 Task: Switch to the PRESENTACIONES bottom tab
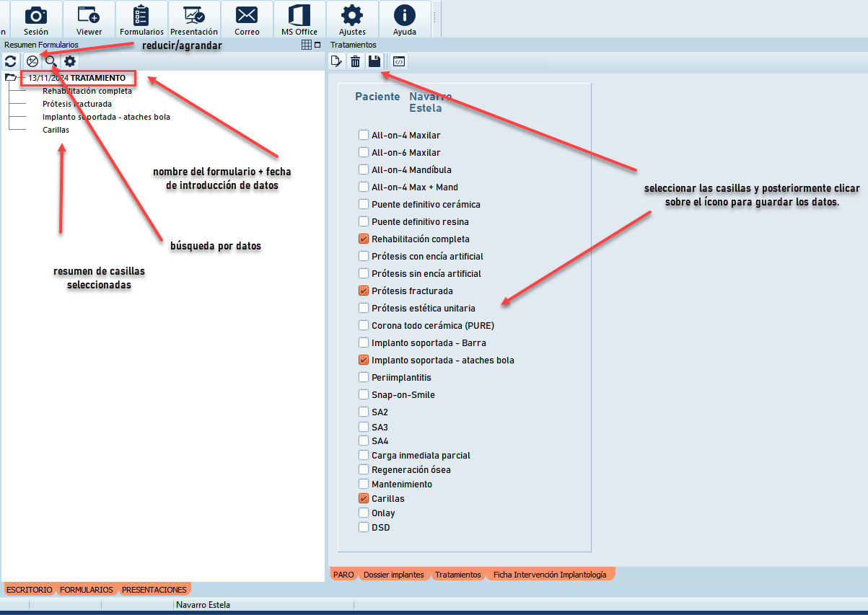coord(154,590)
